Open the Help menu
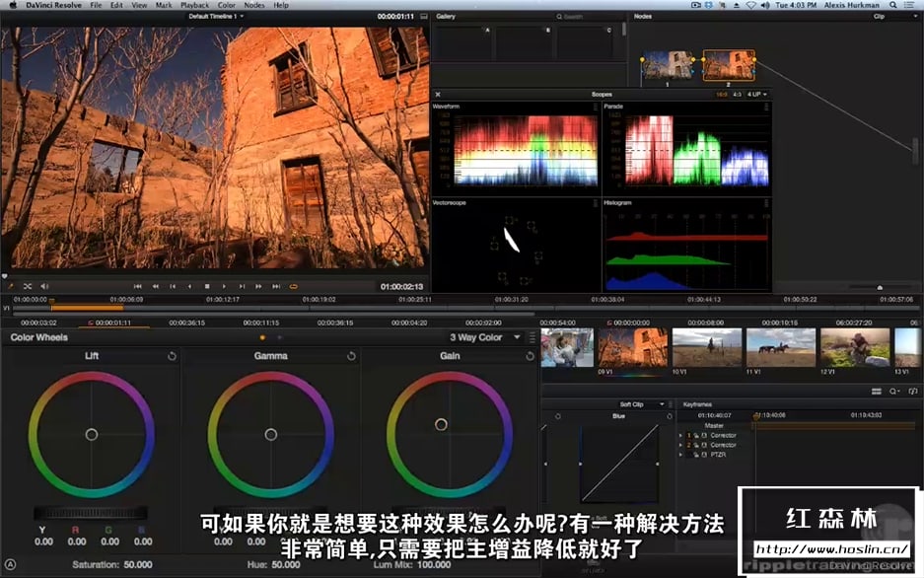 [281, 5]
